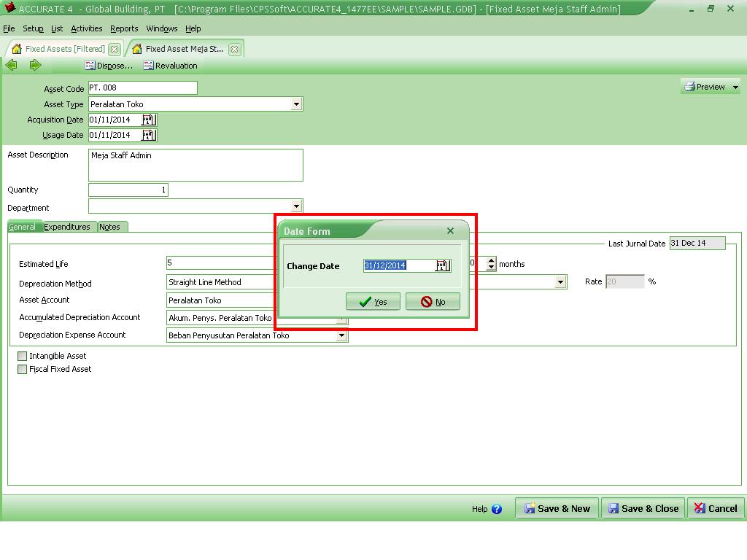Enable the Fiscal Fixed Asset checkbox

(22, 369)
